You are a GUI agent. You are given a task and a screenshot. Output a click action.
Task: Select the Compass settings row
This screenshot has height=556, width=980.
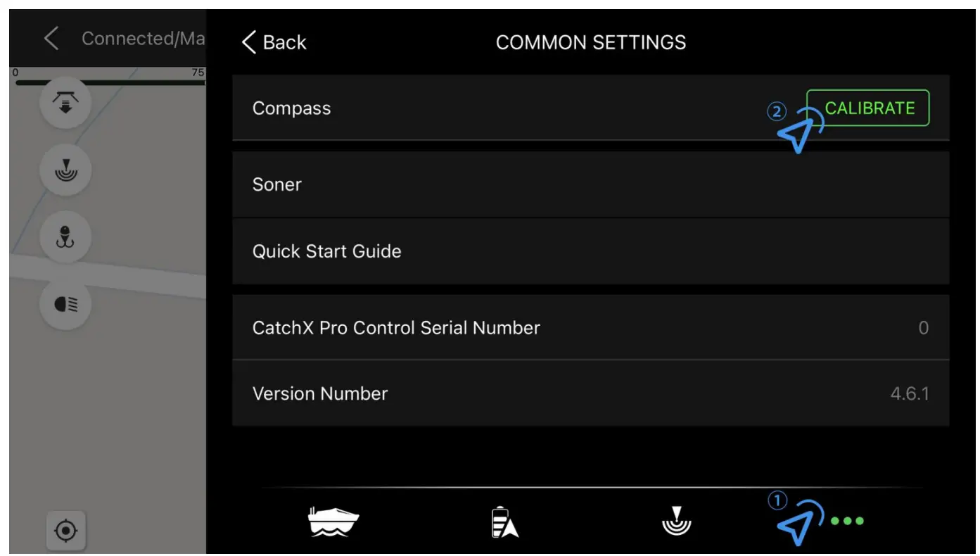(590, 108)
